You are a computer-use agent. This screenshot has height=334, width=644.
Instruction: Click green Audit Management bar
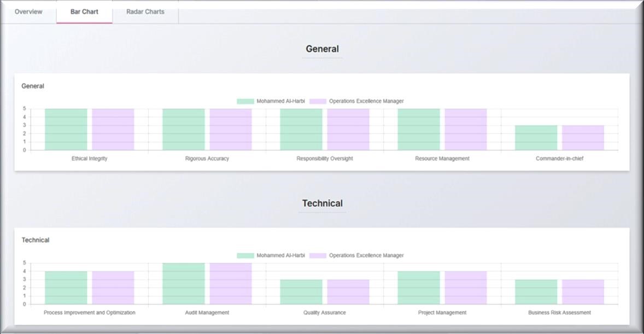184,284
